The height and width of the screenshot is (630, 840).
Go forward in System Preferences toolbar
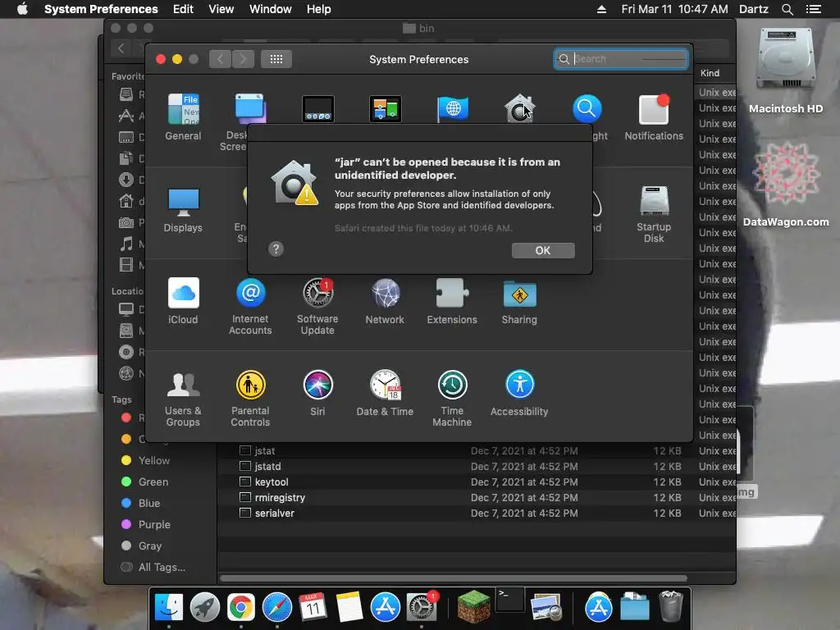pos(243,59)
